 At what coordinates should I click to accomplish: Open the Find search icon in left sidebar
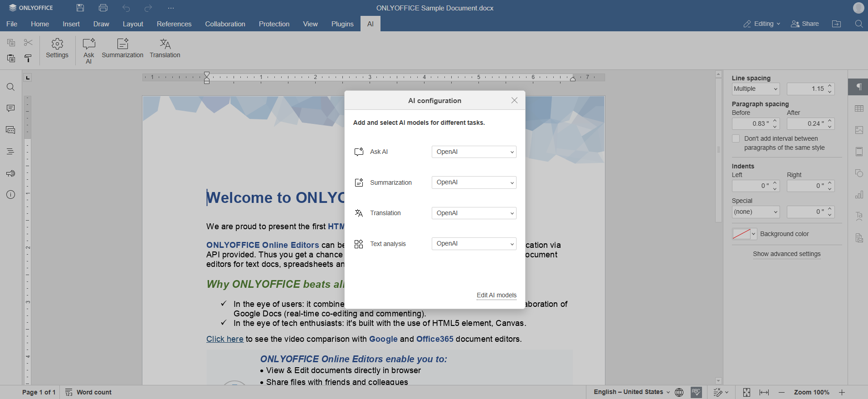[11, 87]
